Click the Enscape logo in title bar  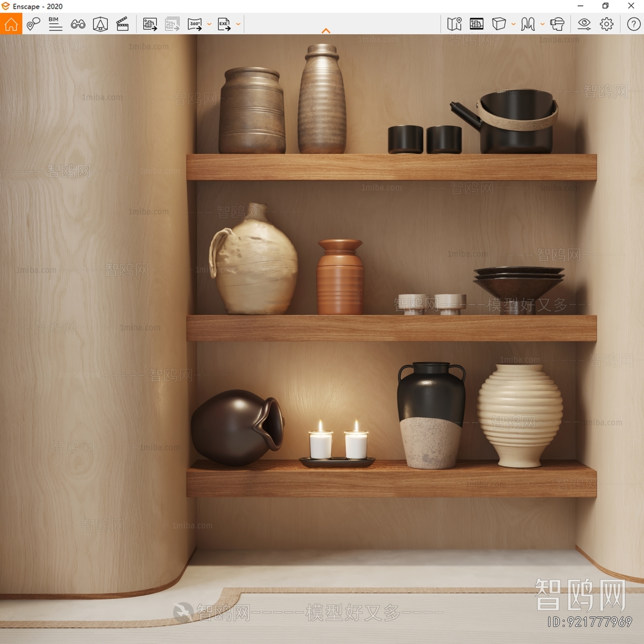click(x=6, y=6)
